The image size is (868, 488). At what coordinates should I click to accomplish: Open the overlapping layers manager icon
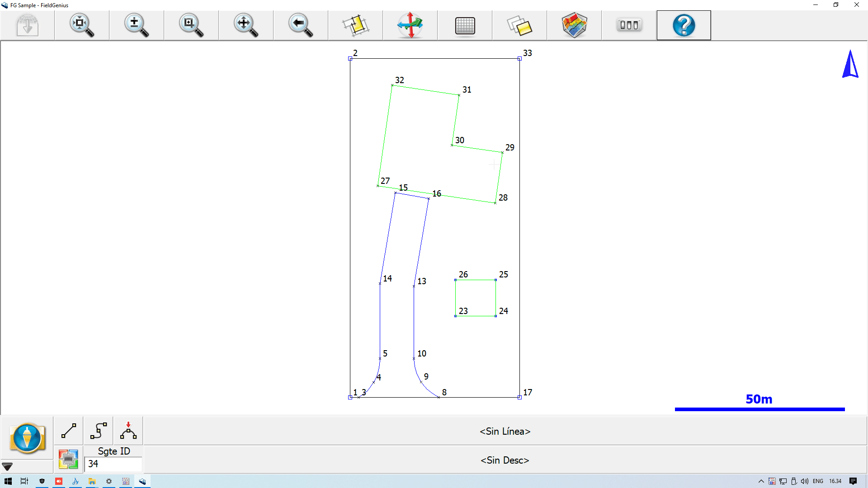coord(519,25)
